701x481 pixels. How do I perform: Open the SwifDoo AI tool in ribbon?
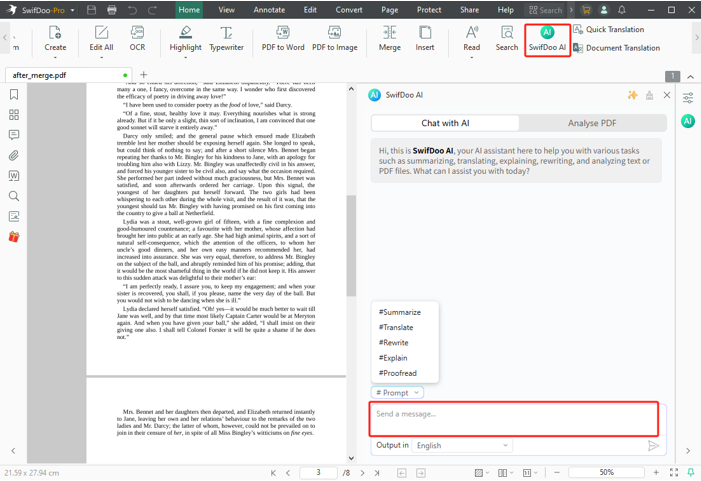(x=547, y=39)
